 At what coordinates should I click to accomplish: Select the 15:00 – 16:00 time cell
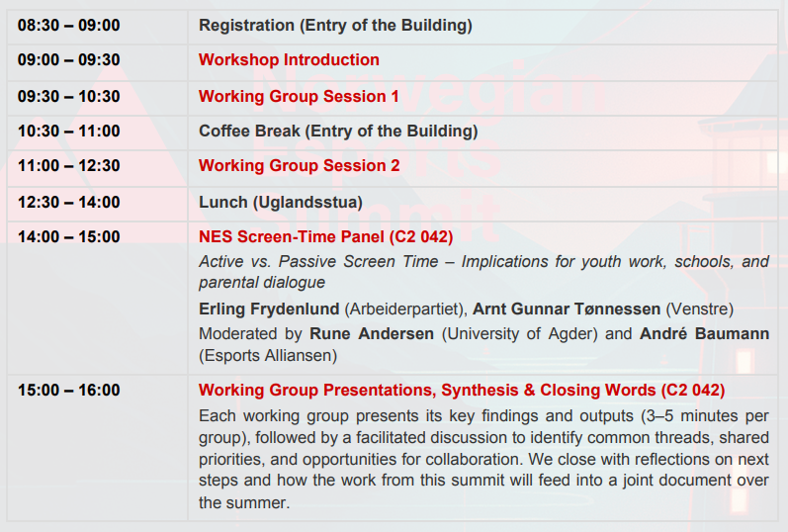(68, 391)
